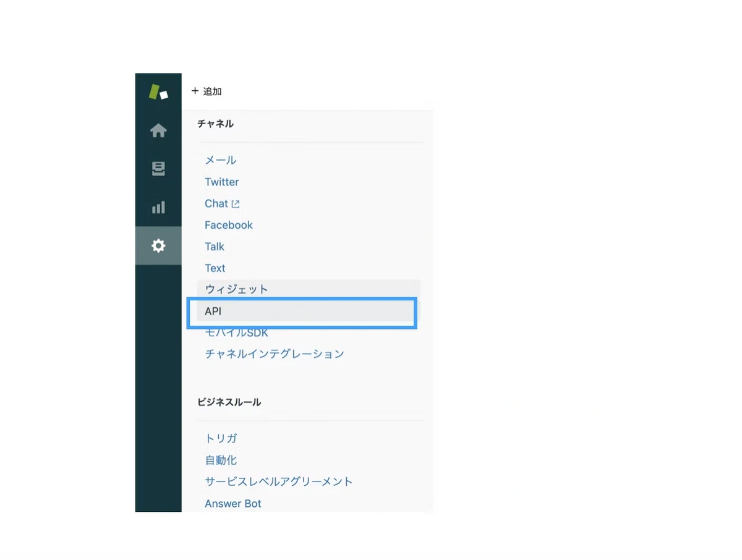This screenshot has height=560, width=742.
Task: Open the メール channel link
Action: click(221, 160)
